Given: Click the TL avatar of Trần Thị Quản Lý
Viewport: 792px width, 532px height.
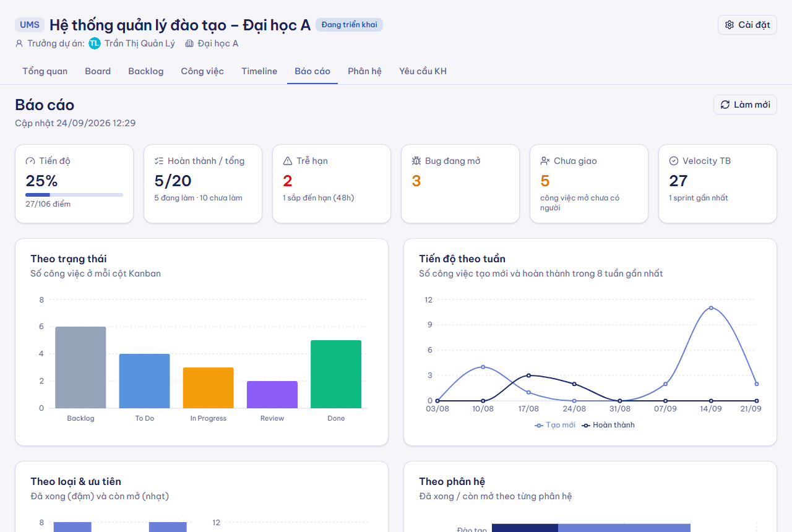Looking at the screenshot, I should point(95,43).
